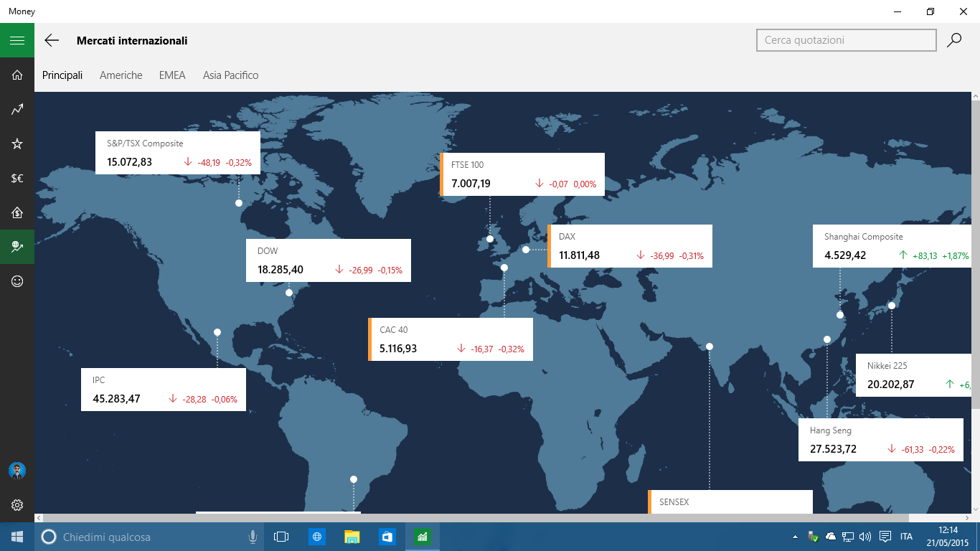Click the Shanghai Composite change +1,87%

pyautogui.click(x=956, y=256)
